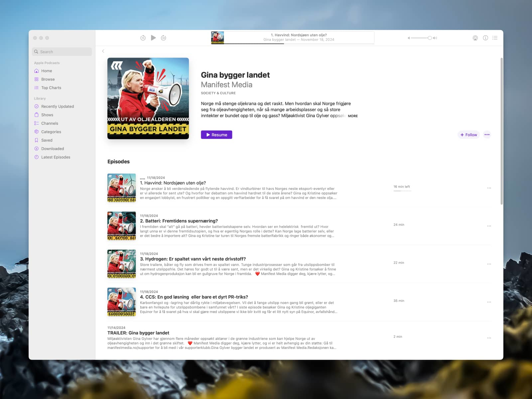Open episode 2. Batteri: Fremtidens supernæring?
Screen dimensions: 532x399
tap(179, 221)
